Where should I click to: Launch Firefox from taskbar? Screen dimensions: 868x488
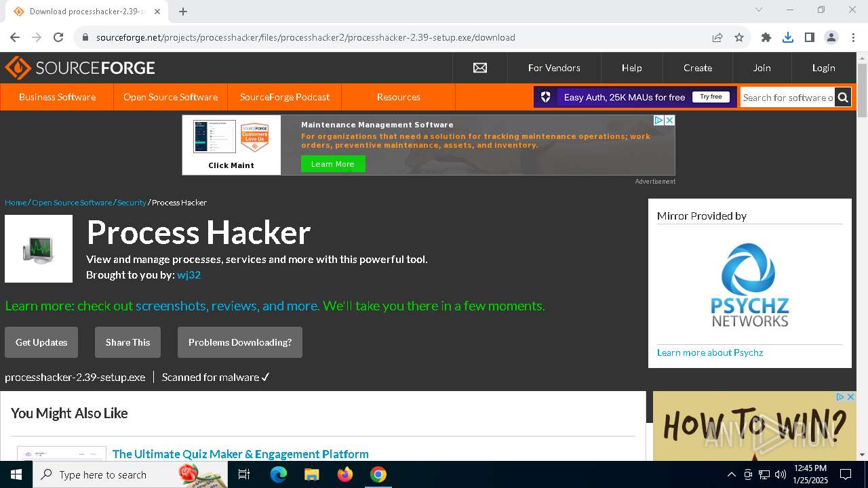[345, 474]
